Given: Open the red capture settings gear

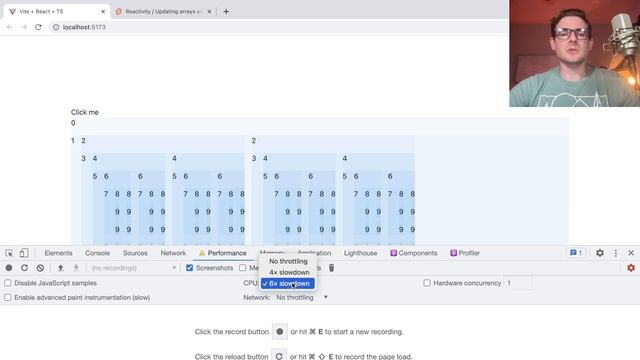Looking at the screenshot, I should pos(631,268).
